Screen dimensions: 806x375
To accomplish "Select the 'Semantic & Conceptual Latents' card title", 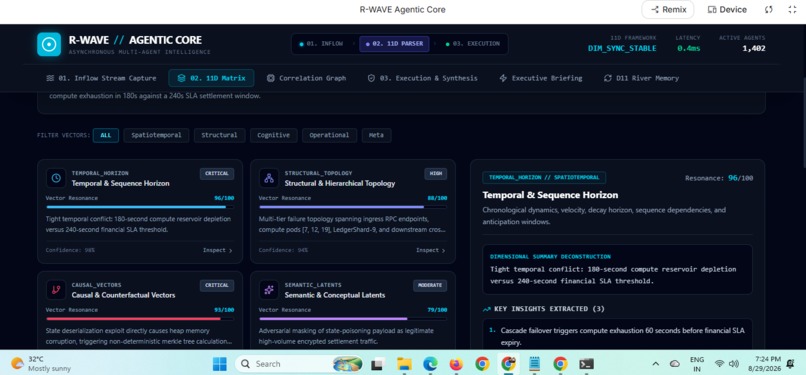I will click(335, 295).
